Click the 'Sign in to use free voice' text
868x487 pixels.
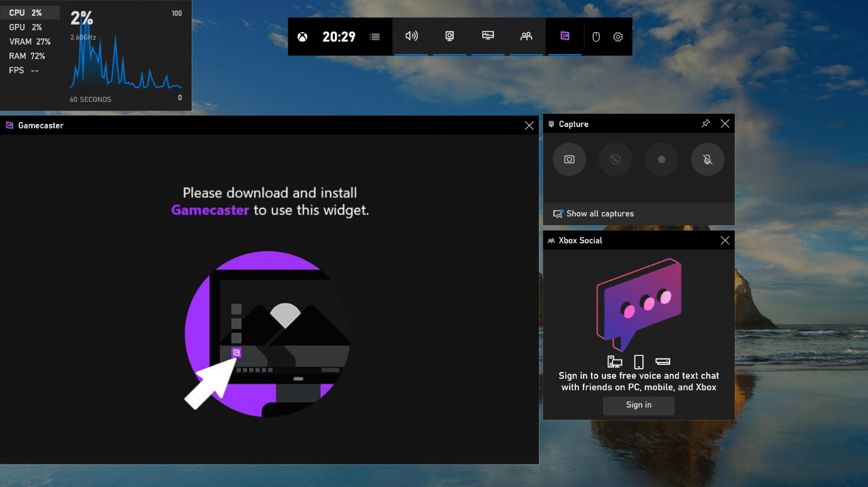(x=639, y=376)
